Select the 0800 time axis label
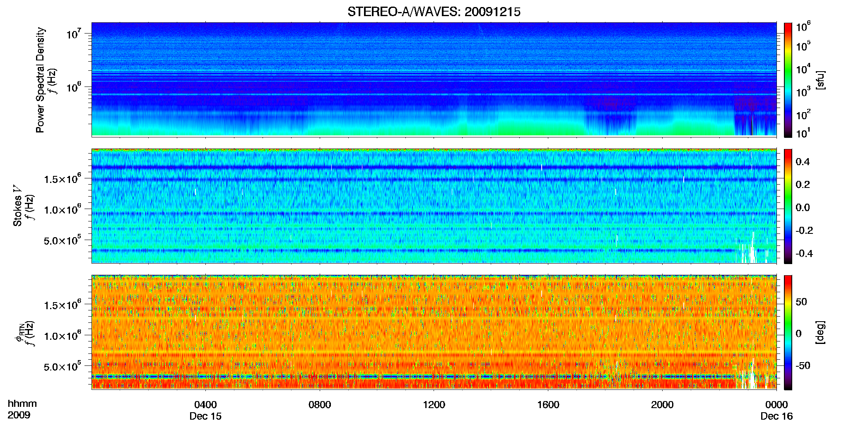The height and width of the screenshot is (447, 868). (x=320, y=405)
